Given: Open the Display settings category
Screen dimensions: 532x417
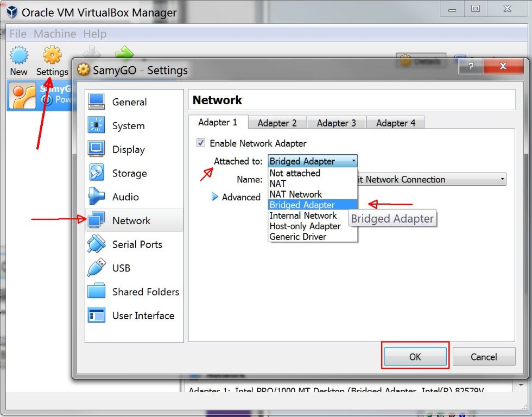Looking at the screenshot, I should point(134,149).
